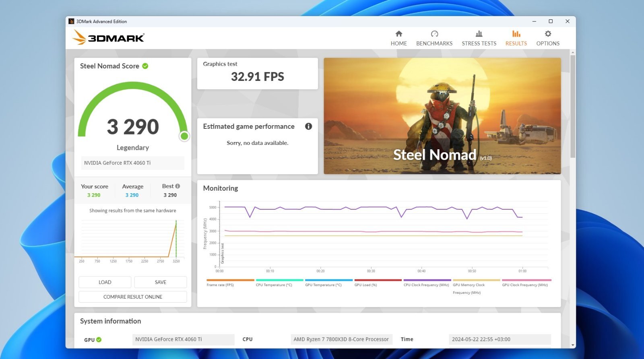Minimize the 3DMark window
This screenshot has width=644, height=359.
[535, 21]
